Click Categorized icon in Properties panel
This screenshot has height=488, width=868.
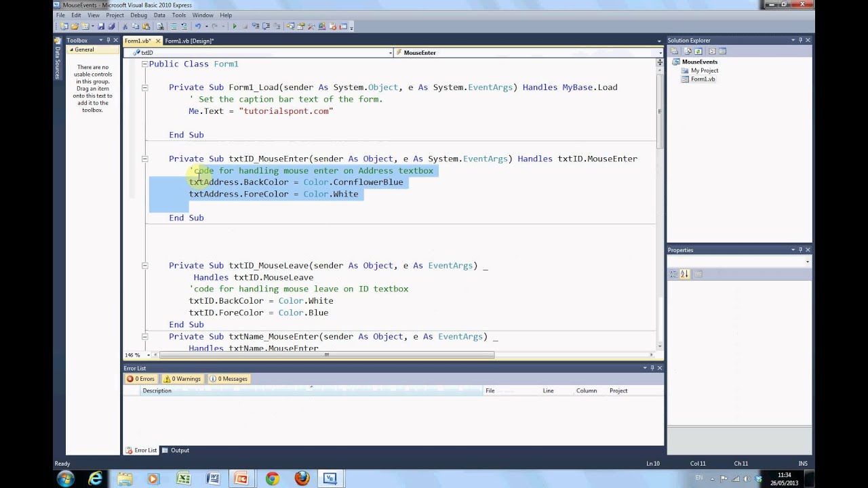pos(673,274)
